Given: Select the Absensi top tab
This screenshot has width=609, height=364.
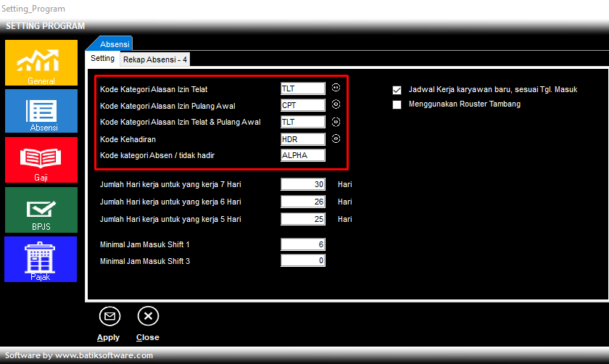Looking at the screenshot, I should click(115, 44).
